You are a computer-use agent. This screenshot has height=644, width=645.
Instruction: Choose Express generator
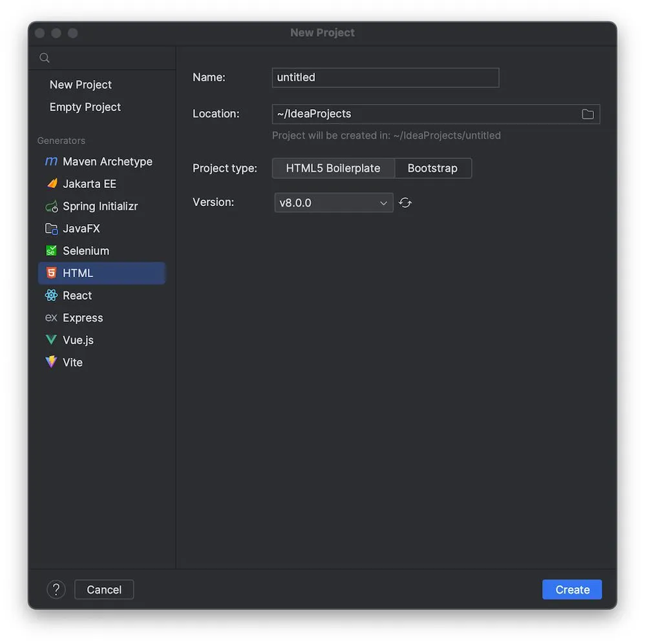(x=101, y=317)
